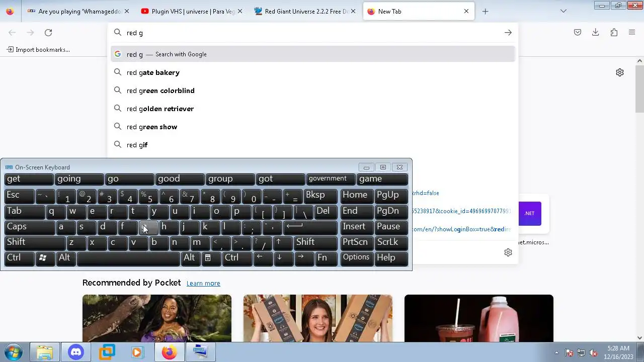Click the Learn more Pocket link
644x362 pixels.
pyautogui.click(x=203, y=284)
